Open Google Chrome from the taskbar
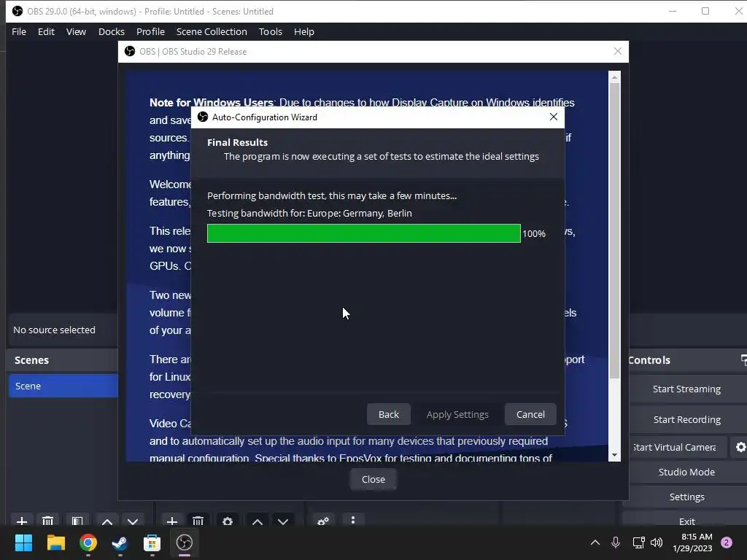Screen dimensions: 747x560 click(x=88, y=542)
